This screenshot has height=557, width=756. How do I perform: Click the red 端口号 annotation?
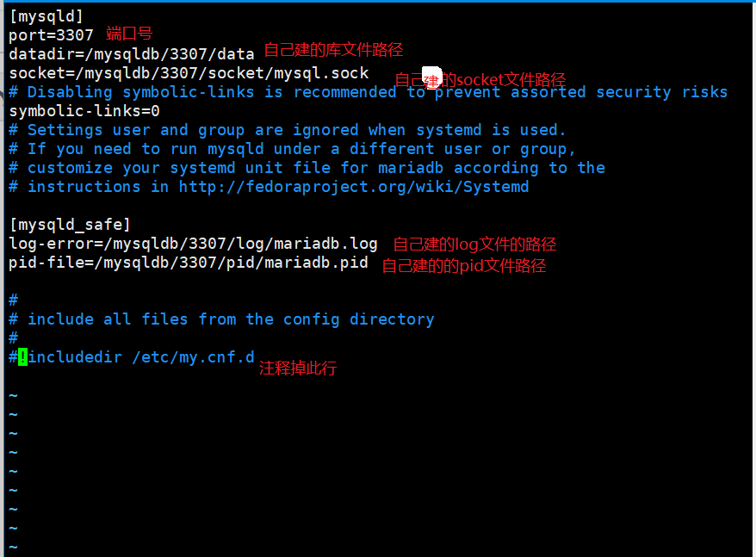[x=129, y=34]
